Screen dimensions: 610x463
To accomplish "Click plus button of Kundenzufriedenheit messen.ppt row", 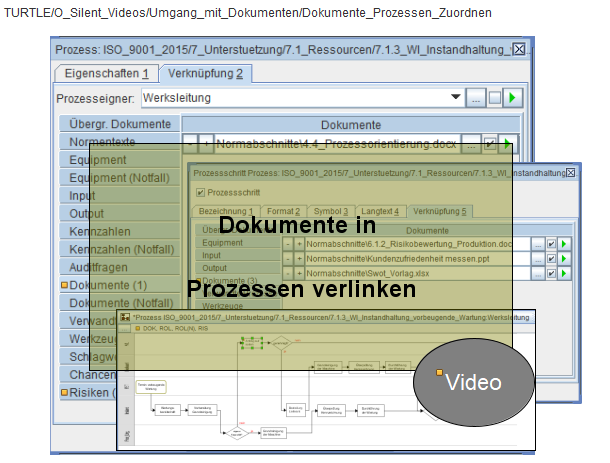I will pos(299,259).
